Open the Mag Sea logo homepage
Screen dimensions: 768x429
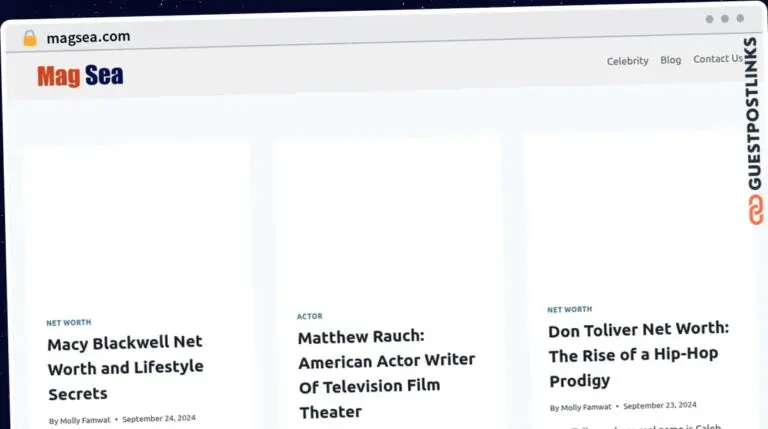coord(80,76)
